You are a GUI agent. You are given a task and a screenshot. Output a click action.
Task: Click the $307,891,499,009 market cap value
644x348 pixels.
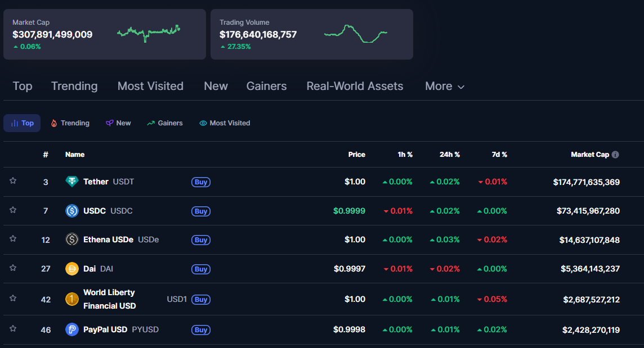click(52, 34)
